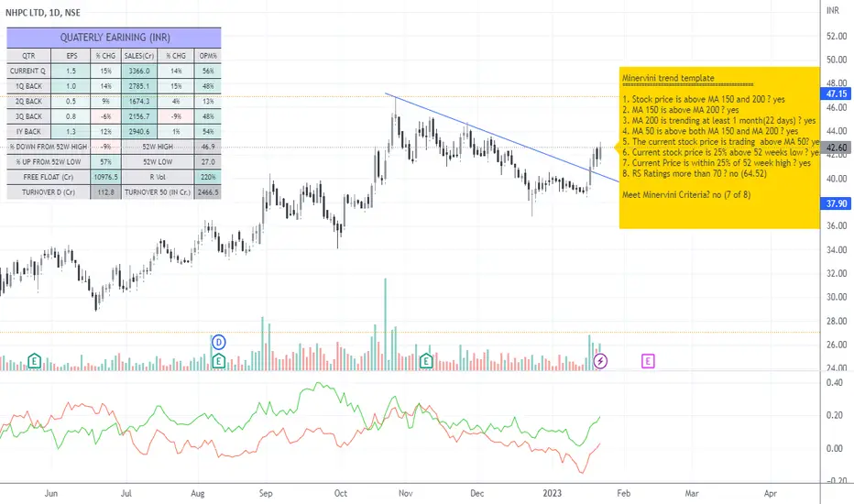Click the 0.40 indicator axis label
Viewport: 854px width, 504px height.
click(835, 383)
